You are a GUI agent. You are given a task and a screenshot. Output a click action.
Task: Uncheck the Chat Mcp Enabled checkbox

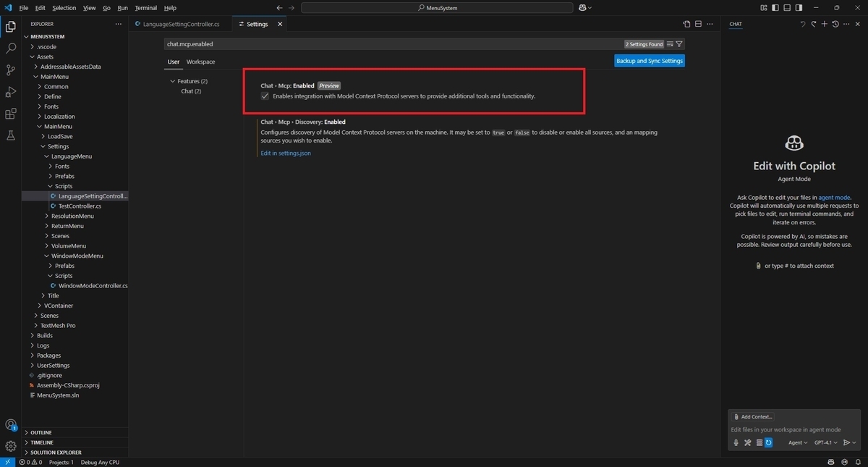pyautogui.click(x=265, y=96)
